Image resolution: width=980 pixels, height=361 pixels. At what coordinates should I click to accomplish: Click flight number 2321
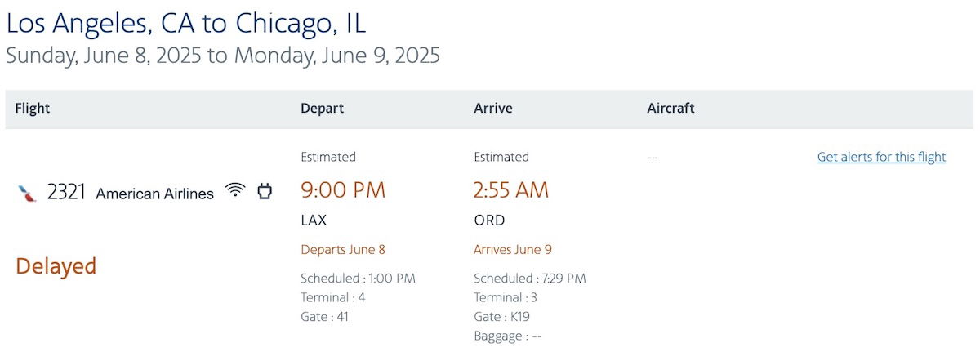[x=66, y=193]
